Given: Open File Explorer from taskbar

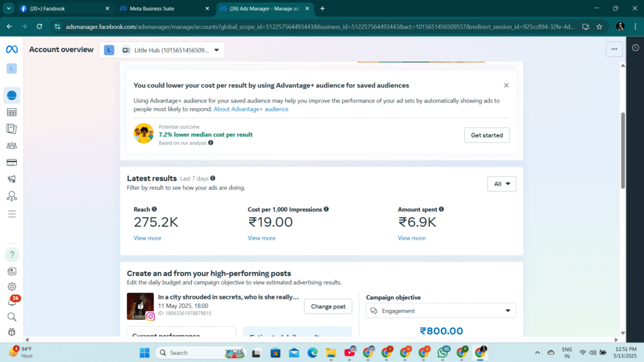Looking at the screenshot, I should point(331,353).
